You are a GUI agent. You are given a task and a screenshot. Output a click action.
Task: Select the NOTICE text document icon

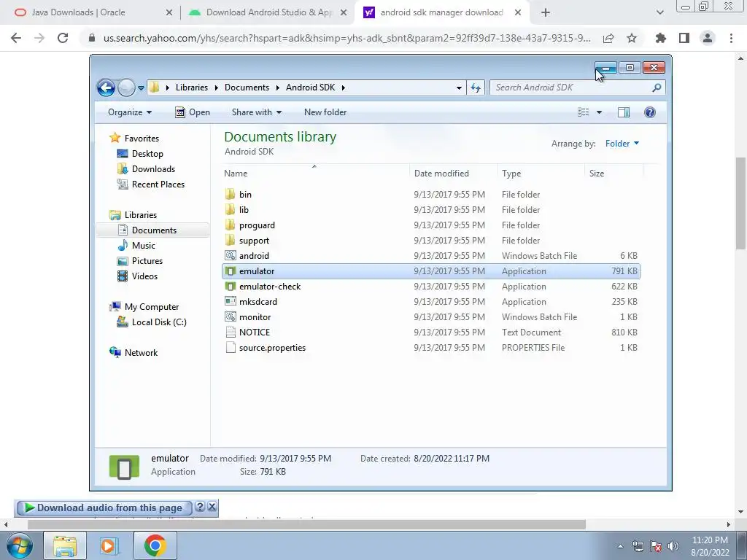tap(230, 332)
